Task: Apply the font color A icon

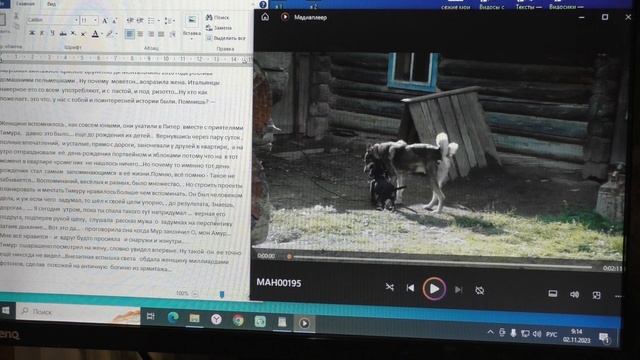Action: pyautogui.click(x=95, y=34)
